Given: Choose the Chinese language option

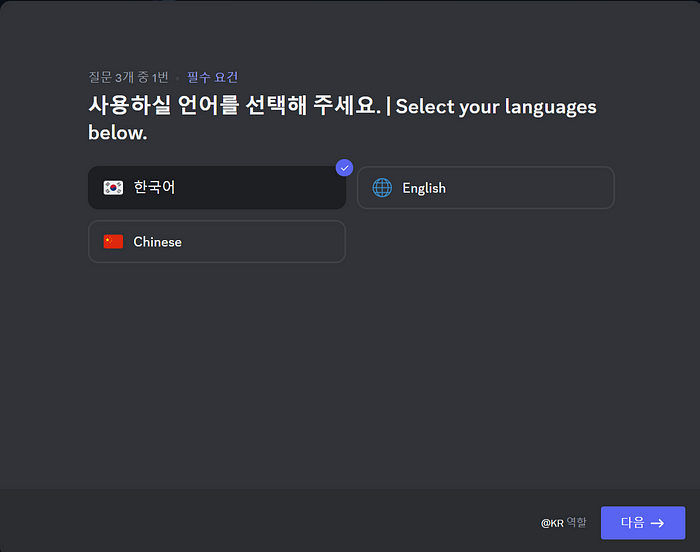Looking at the screenshot, I should tap(217, 242).
